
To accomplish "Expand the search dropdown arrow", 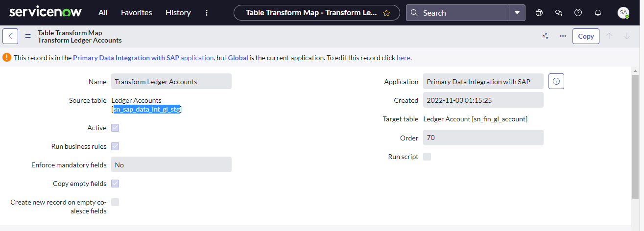I will [x=517, y=13].
